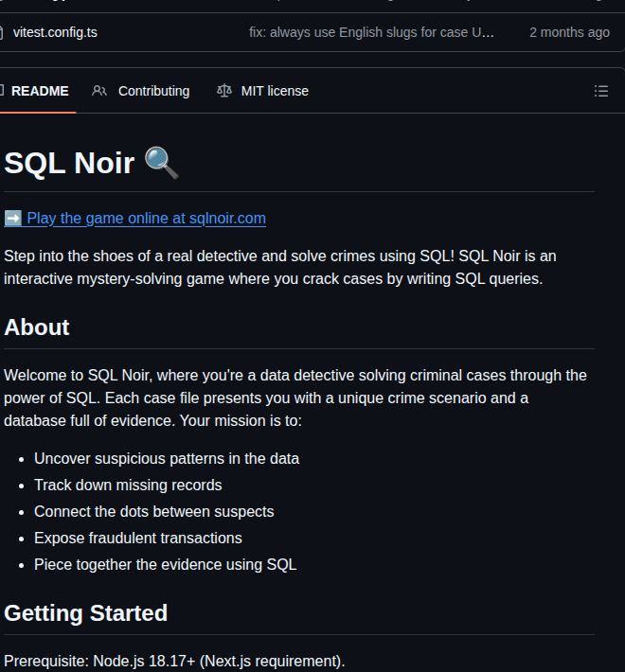This screenshot has width=625, height=672.
Task: Click the 'About' heading
Action: [x=36, y=327]
